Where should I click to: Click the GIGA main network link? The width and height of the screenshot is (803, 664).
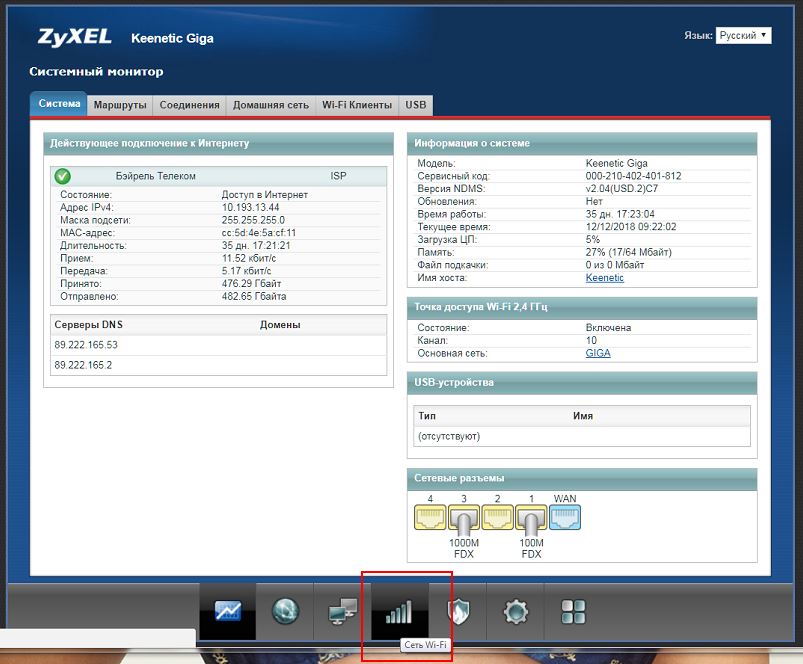[598, 353]
